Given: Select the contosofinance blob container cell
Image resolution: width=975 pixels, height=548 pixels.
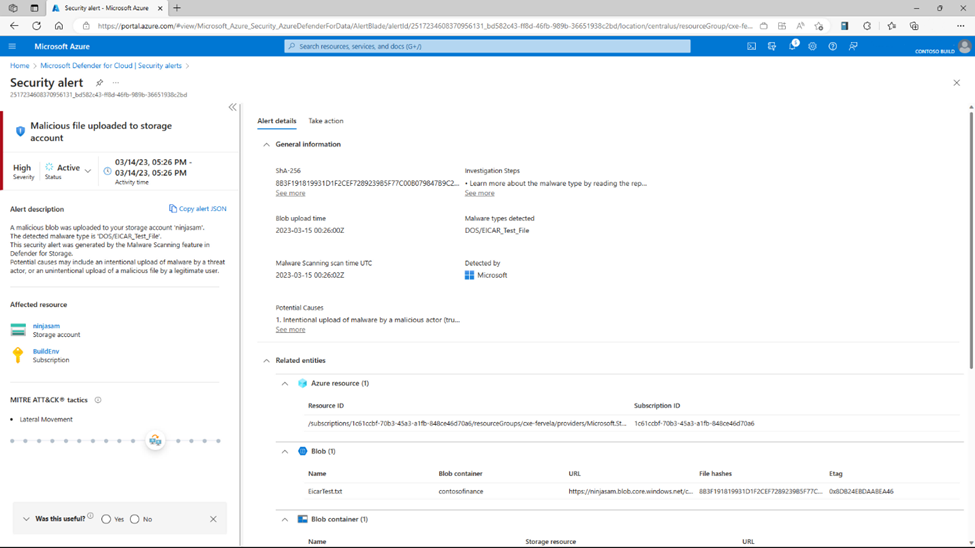Looking at the screenshot, I should pos(461,491).
